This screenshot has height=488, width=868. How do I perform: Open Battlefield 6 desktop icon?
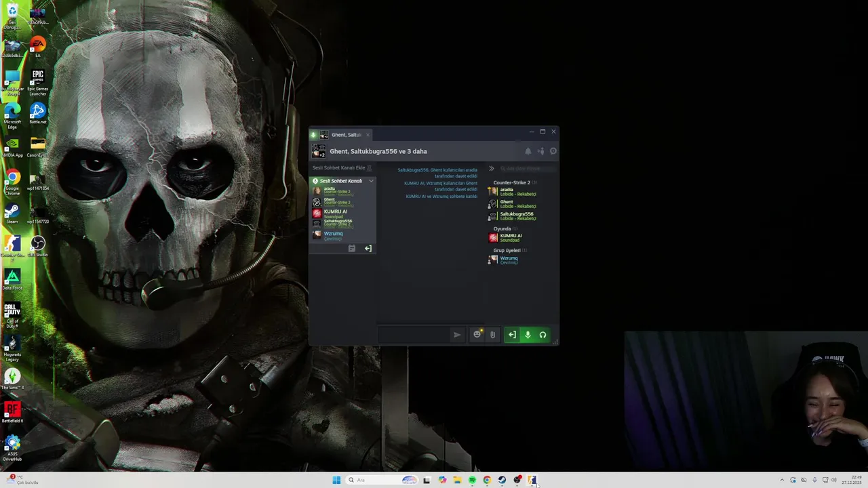click(12, 413)
